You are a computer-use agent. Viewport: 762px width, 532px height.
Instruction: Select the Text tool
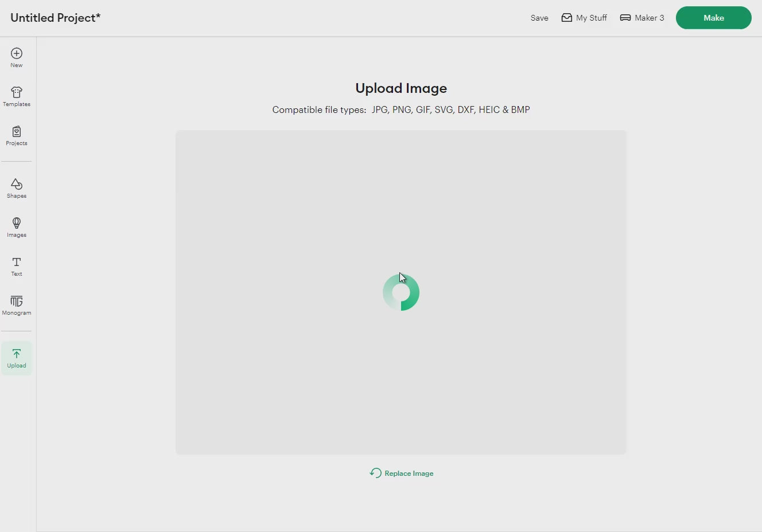(17, 267)
